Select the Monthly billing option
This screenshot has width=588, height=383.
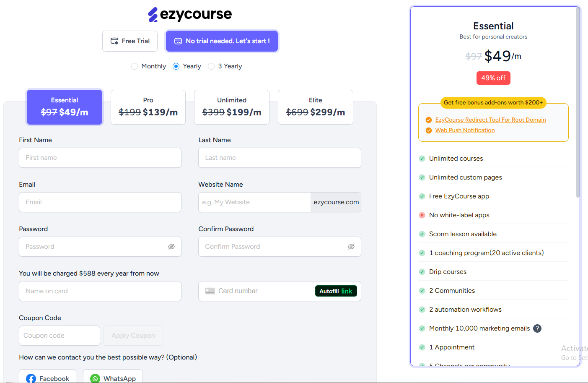point(135,66)
